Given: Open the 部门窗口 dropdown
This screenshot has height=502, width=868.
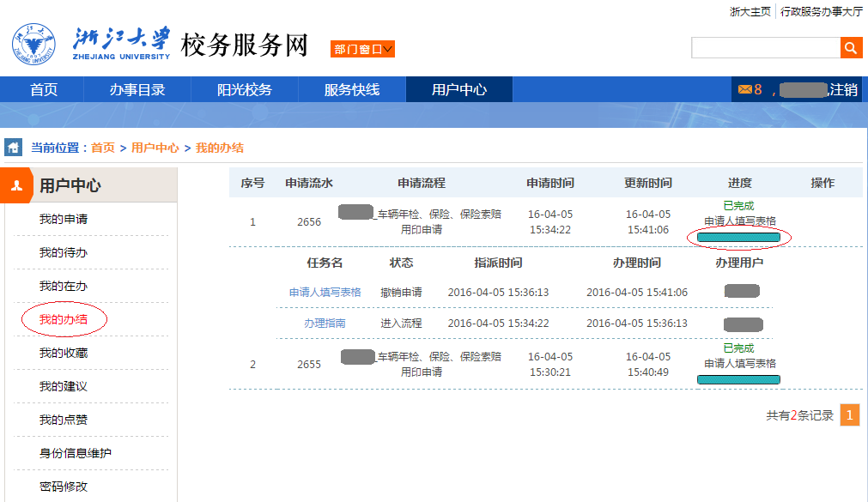Looking at the screenshot, I should coord(362,49).
